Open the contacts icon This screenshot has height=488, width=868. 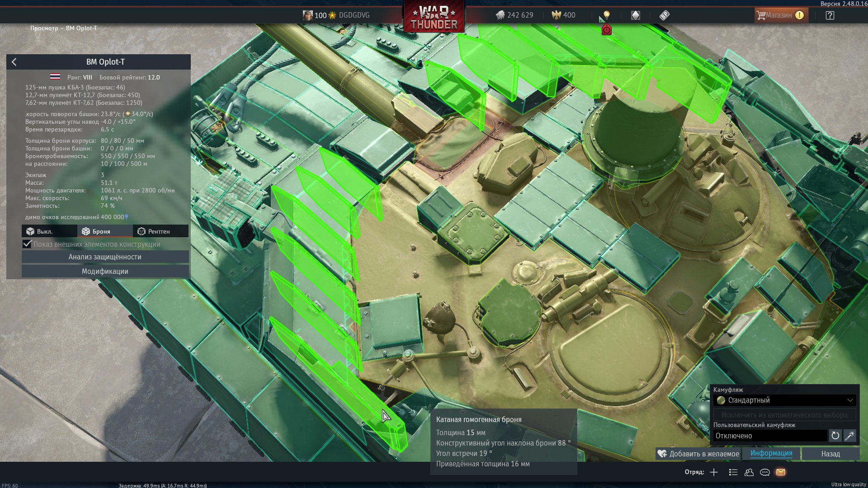(749, 472)
